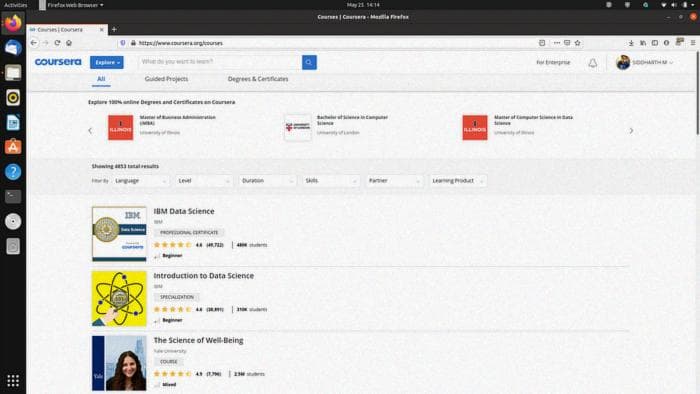The width and height of the screenshot is (700, 394).
Task: Open The Science of Well-Being thumbnail
Action: click(x=119, y=363)
